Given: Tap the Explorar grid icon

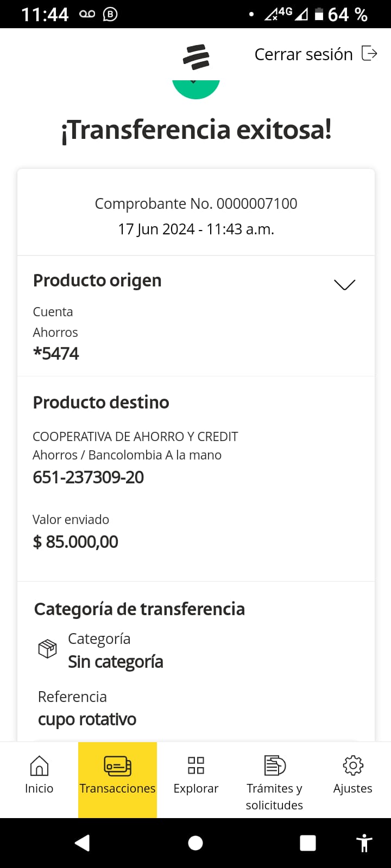Looking at the screenshot, I should (195, 765).
